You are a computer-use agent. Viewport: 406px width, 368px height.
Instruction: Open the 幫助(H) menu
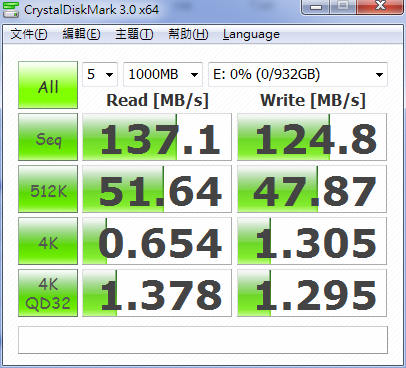click(188, 34)
